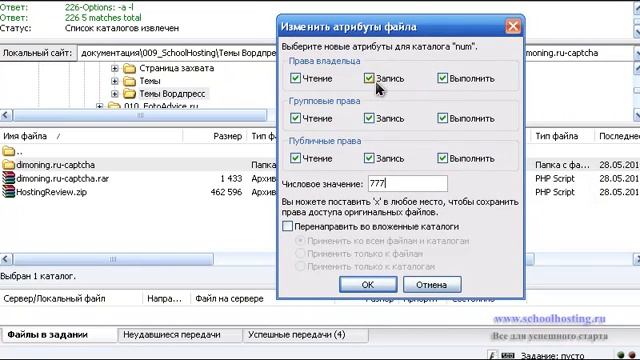640x360 pixels.
Task: Click Файл на сервере queue column header
Action: [229, 299]
